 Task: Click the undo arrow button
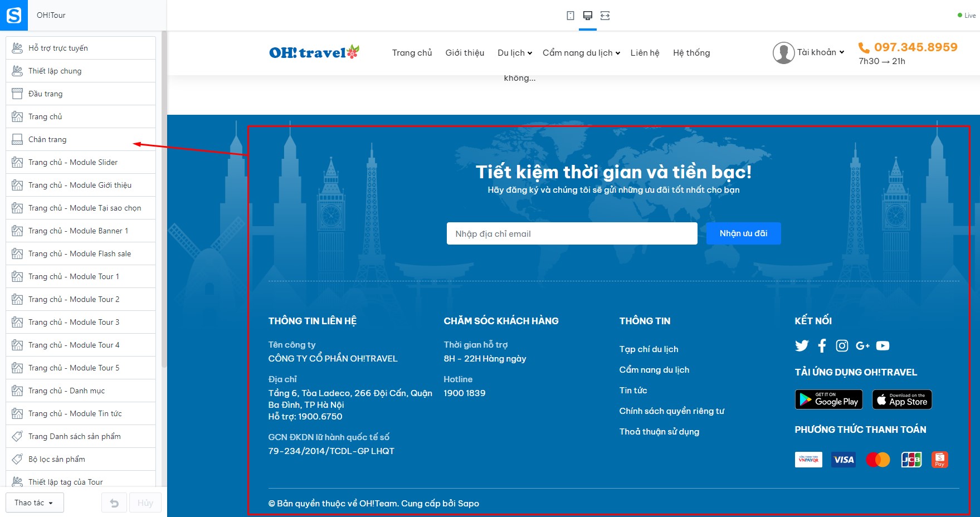(114, 503)
